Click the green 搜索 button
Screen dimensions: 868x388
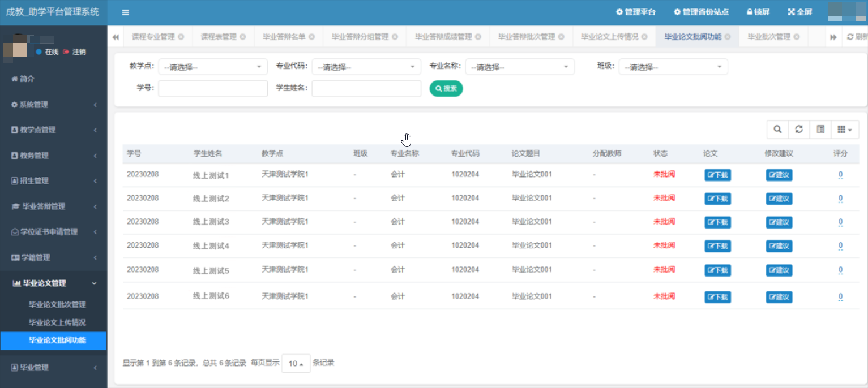tap(446, 88)
